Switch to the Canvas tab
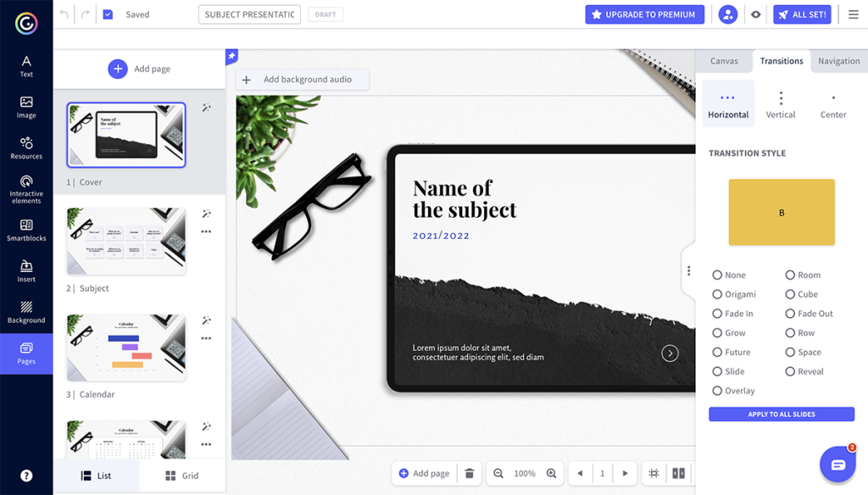 coord(724,61)
